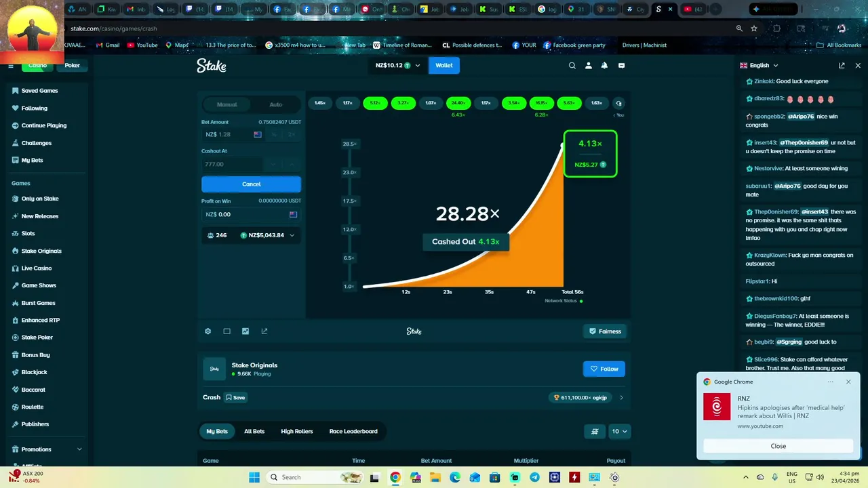
Task: Click the ghost mode icon beside 10
Action: pyautogui.click(x=595, y=431)
